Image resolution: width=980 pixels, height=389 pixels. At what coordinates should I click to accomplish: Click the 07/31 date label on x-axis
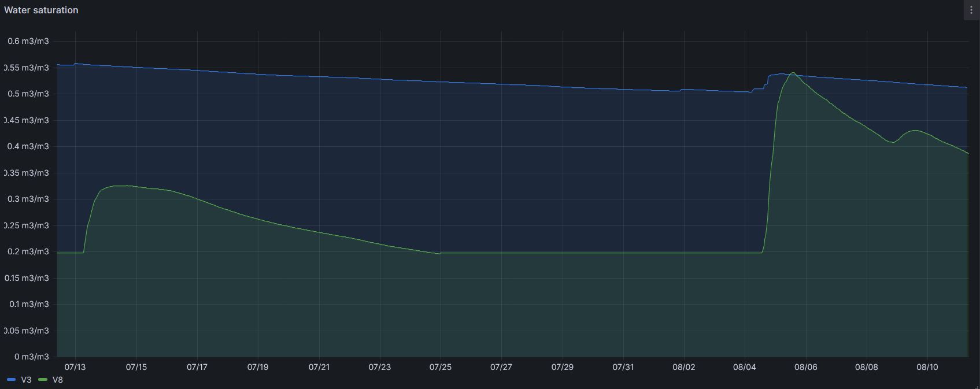pos(623,367)
